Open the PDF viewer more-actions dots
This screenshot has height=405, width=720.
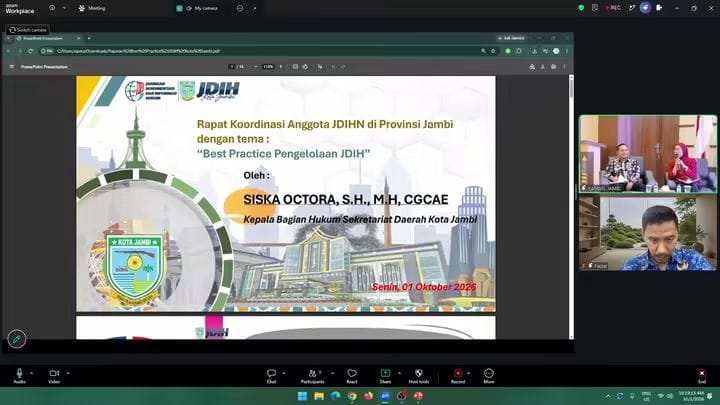pyautogui.click(x=564, y=67)
